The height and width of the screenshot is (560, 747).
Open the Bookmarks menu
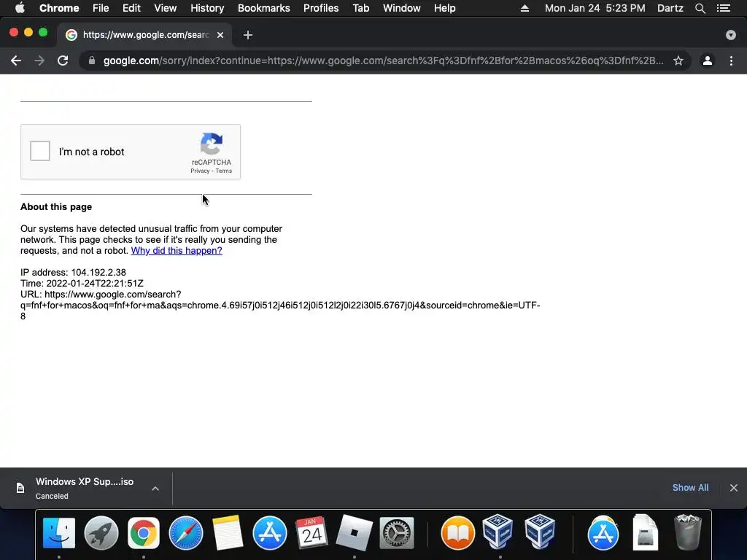pyautogui.click(x=264, y=8)
